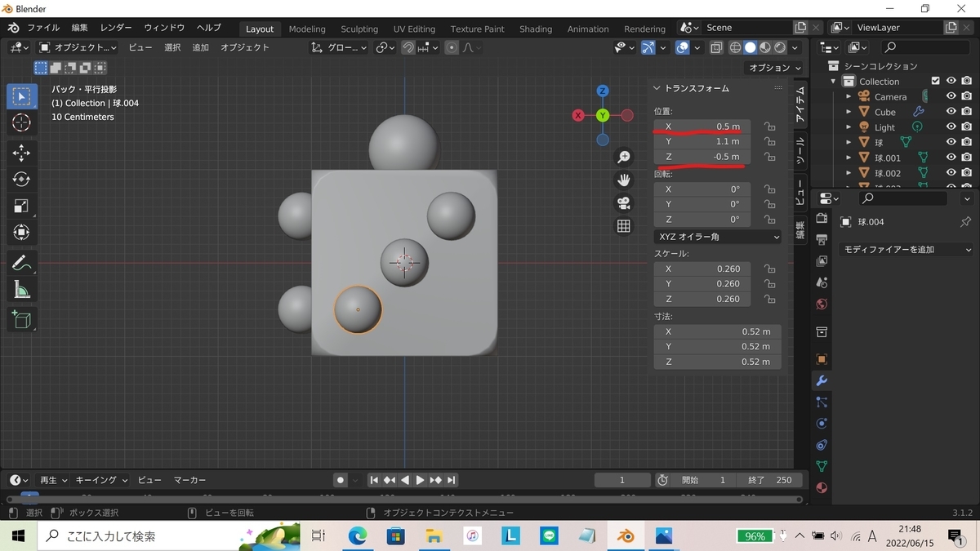The height and width of the screenshot is (551, 980).
Task: Activate the Annotate pencil tool
Action: 22,263
